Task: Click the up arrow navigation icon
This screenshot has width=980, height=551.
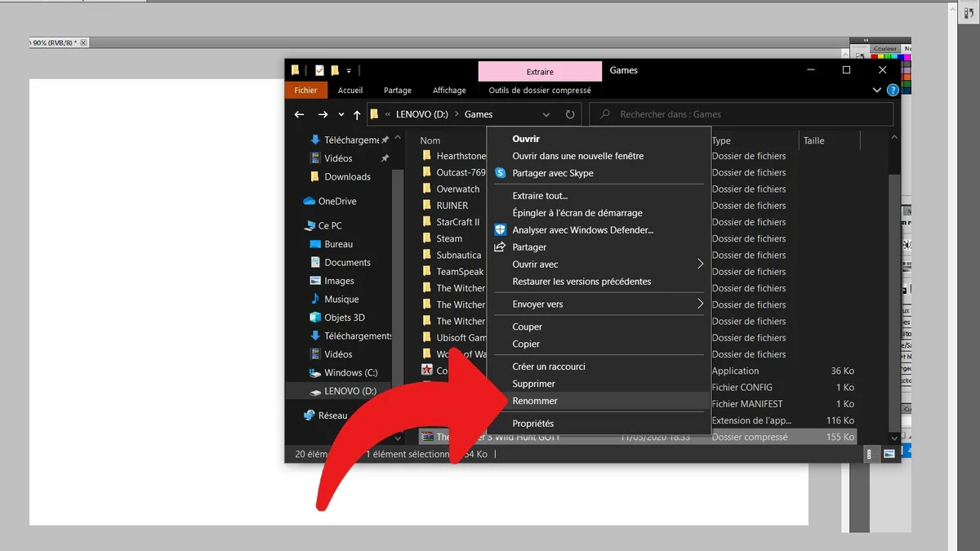Action: (357, 114)
